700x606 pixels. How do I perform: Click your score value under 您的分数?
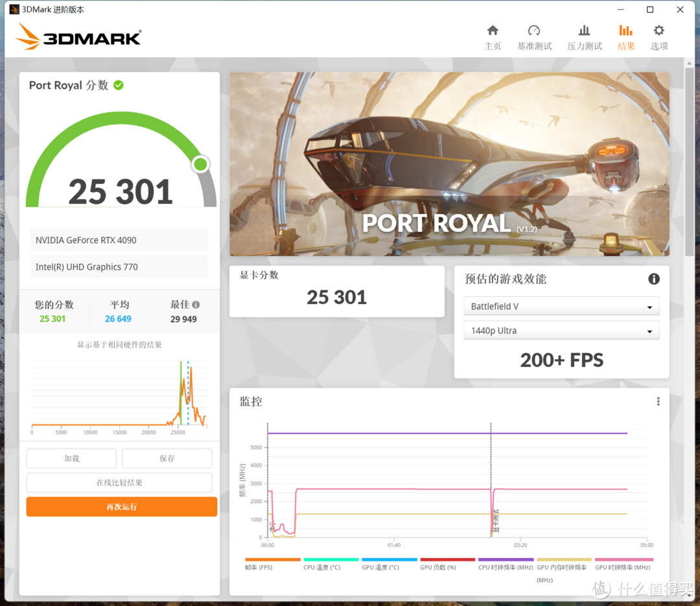click(x=52, y=319)
